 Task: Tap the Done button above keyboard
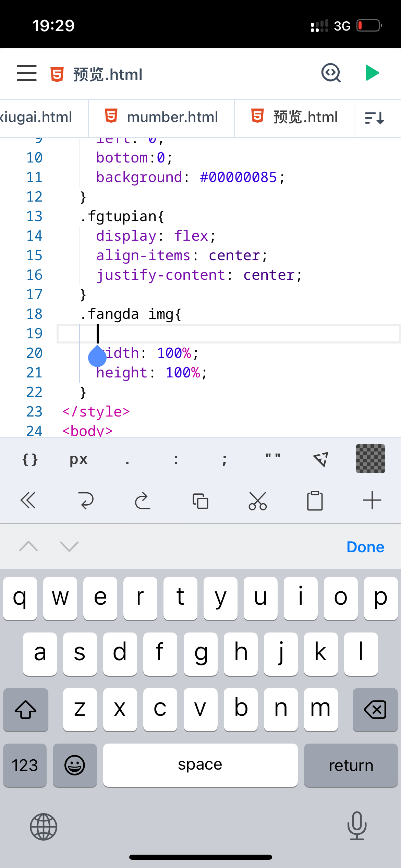pyautogui.click(x=365, y=547)
